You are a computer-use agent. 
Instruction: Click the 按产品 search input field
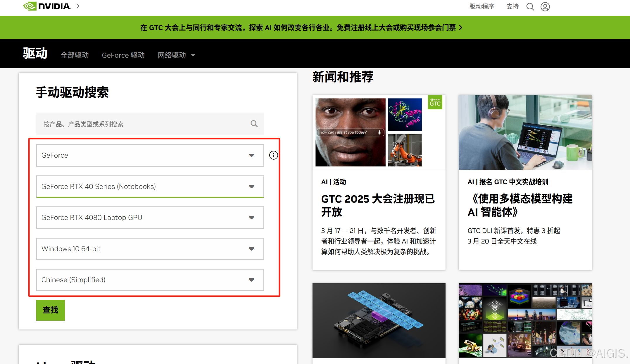coord(143,124)
